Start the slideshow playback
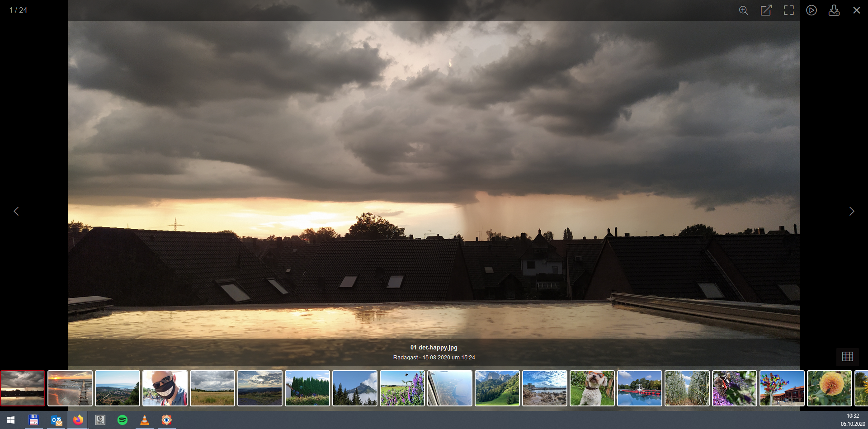The width and height of the screenshot is (868, 429). pyautogui.click(x=811, y=10)
